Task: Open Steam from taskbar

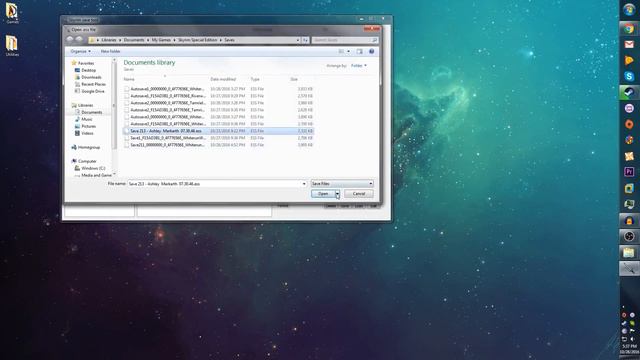Action: tap(629, 92)
